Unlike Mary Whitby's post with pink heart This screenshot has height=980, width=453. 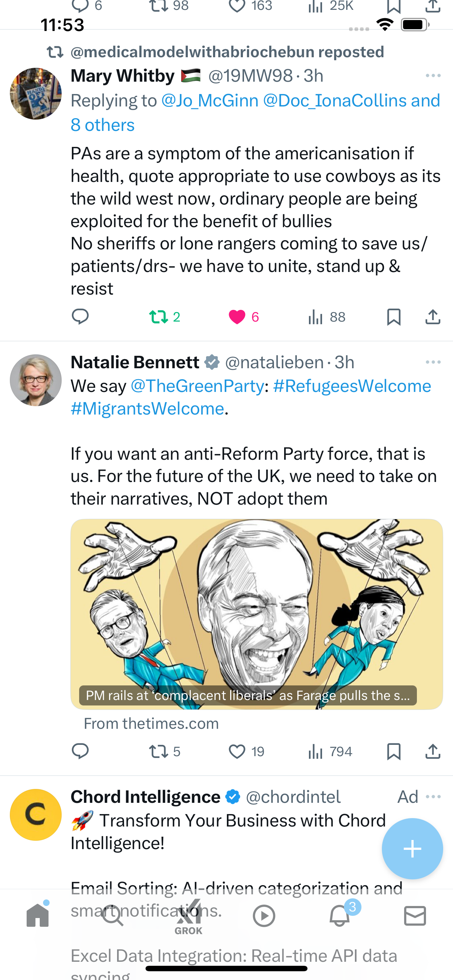pyautogui.click(x=244, y=316)
